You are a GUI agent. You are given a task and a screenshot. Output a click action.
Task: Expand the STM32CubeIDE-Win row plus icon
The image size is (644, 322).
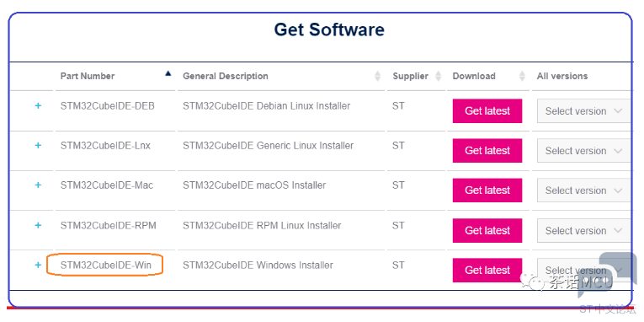click(x=38, y=265)
